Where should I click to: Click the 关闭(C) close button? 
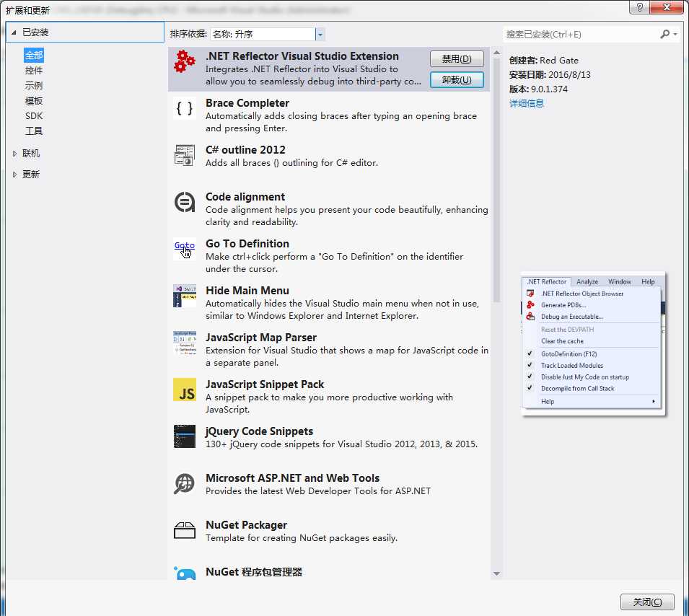click(x=647, y=602)
